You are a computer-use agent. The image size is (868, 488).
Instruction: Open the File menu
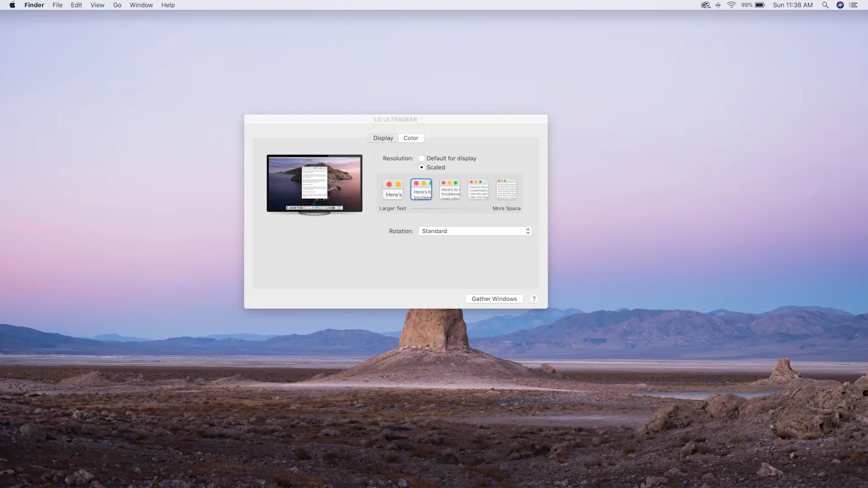pyautogui.click(x=57, y=5)
